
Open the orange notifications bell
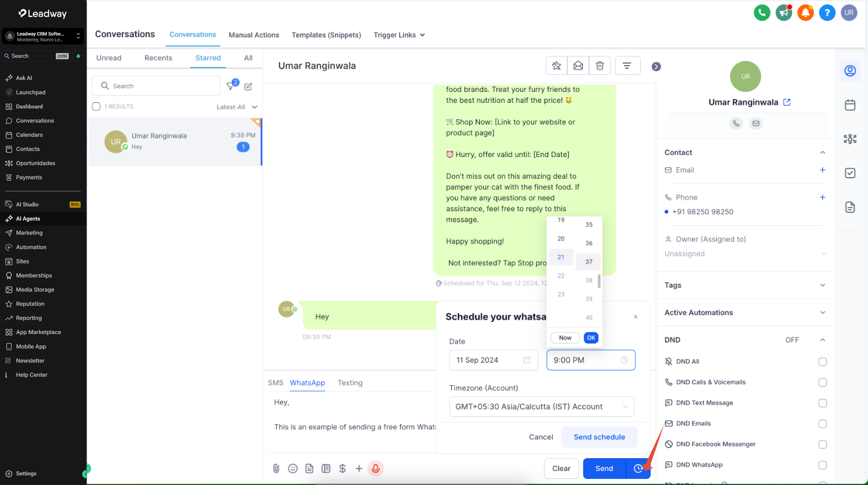click(x=805, y=12)
